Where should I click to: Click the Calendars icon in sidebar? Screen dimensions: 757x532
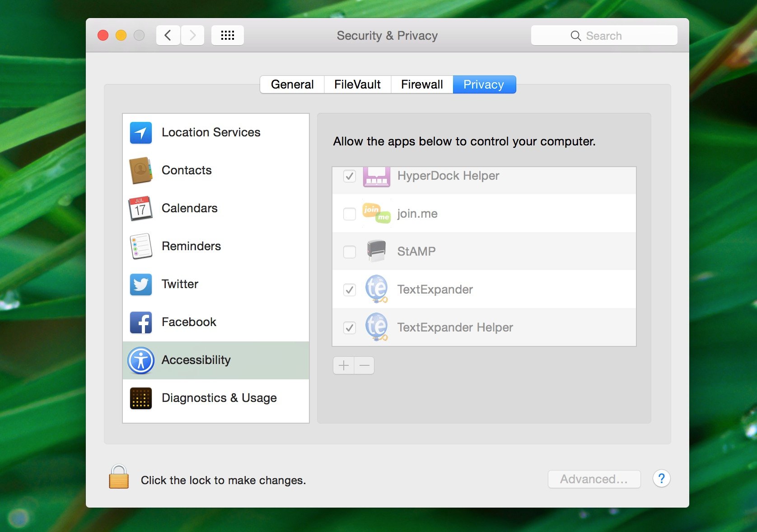pyautogui.click(x=141, y=208)
